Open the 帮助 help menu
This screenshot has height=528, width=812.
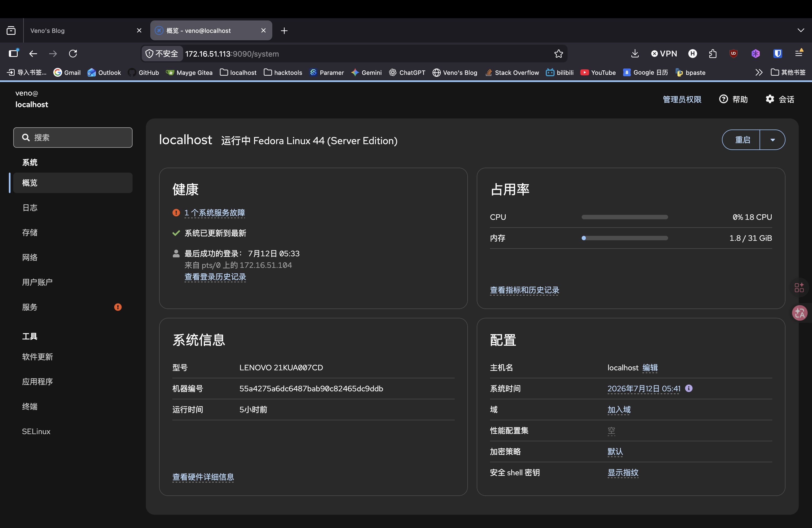tap(734, 99)
